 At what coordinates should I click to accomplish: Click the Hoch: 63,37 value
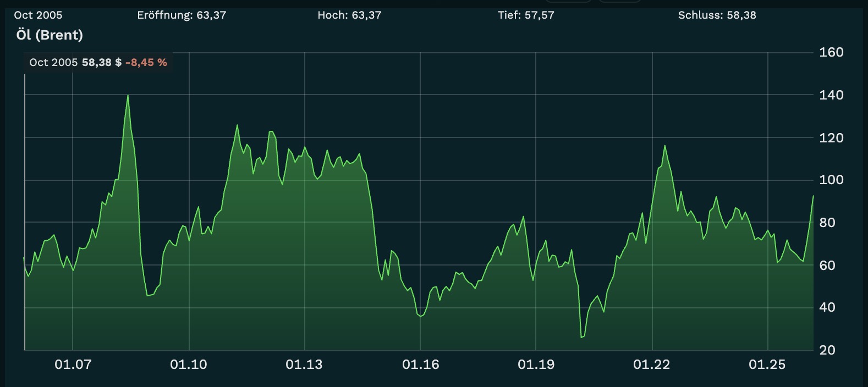pos(349,15)
